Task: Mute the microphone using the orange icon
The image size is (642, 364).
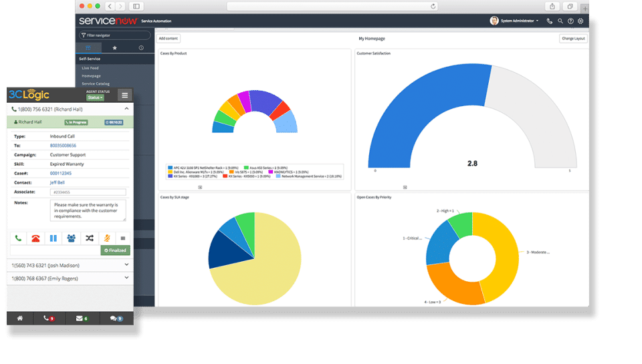Action: point(107,238)
